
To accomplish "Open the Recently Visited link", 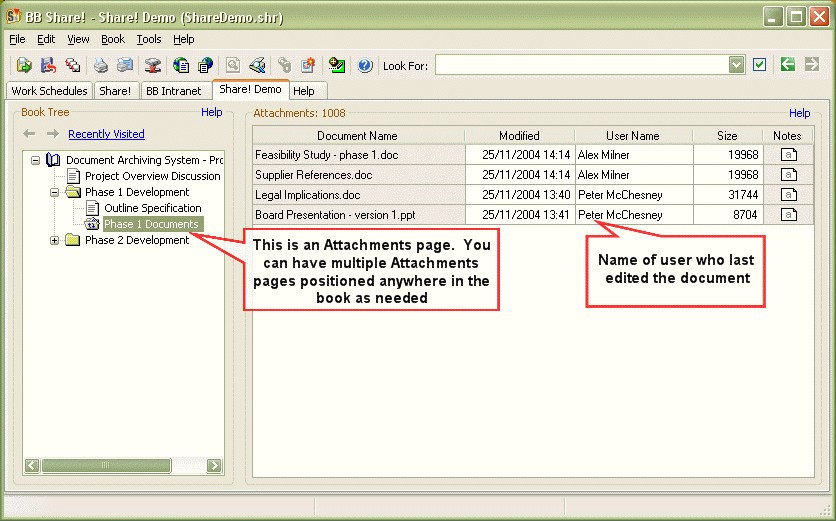I will pos(106,134).
